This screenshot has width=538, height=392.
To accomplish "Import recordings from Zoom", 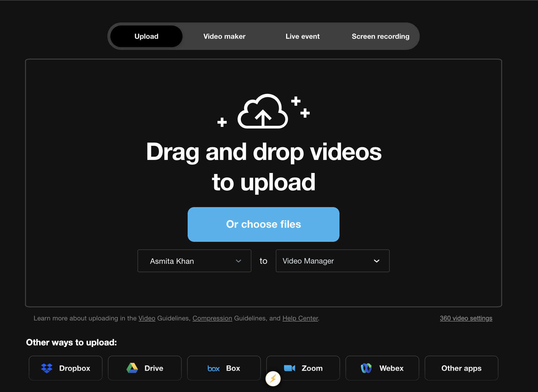I will 303,368.
